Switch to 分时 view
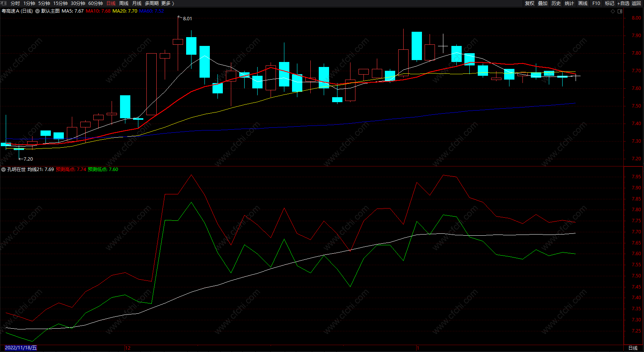644x352 pixels. pos(15,3)
